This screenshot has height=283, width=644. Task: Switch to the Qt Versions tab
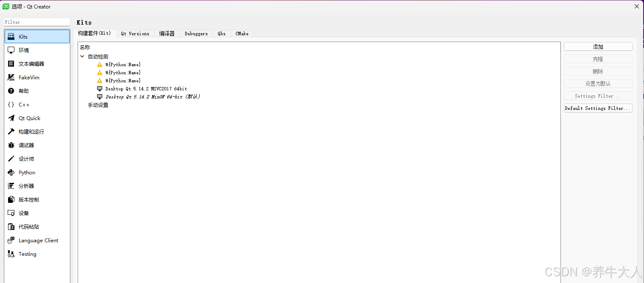tap(135, 34)
